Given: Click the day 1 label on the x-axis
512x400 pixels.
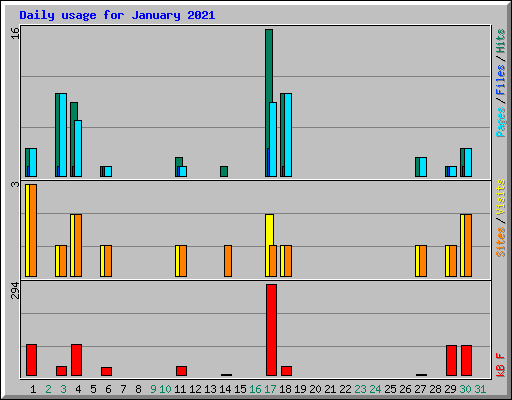Looking at the screenshot, I should coord(33,389).
